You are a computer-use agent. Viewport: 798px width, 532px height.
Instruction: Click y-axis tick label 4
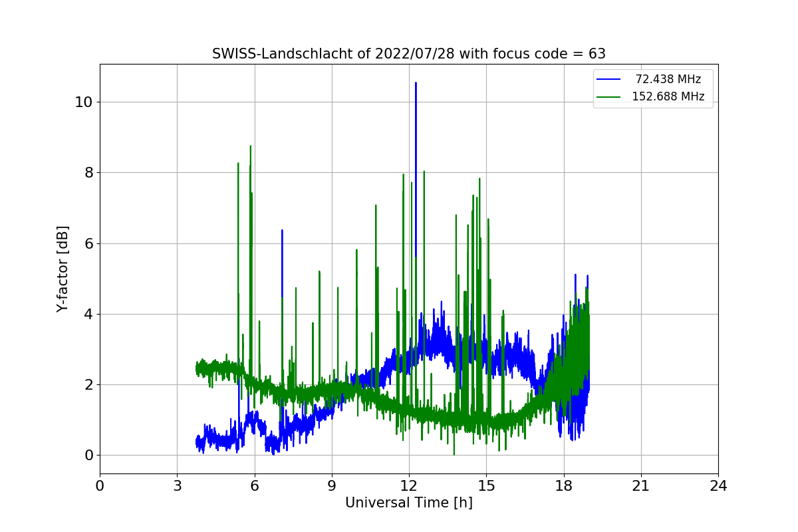click(88, 314)
